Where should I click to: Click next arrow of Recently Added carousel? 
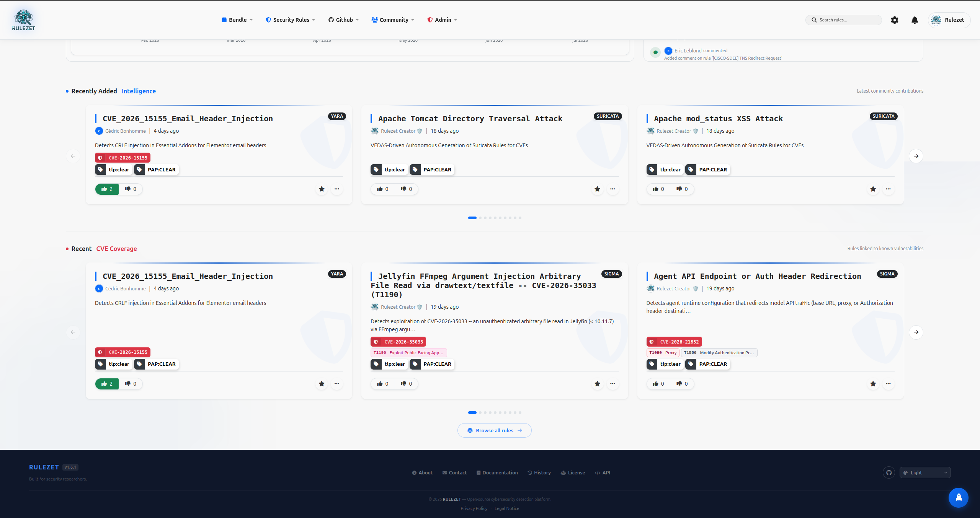[916, 156]
